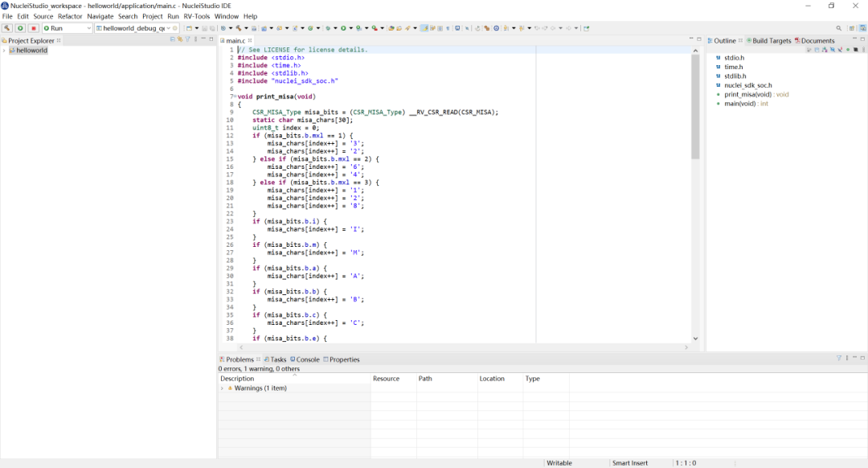Sort problems by the Path column header

pyautogui.click(x=448, y=379)
